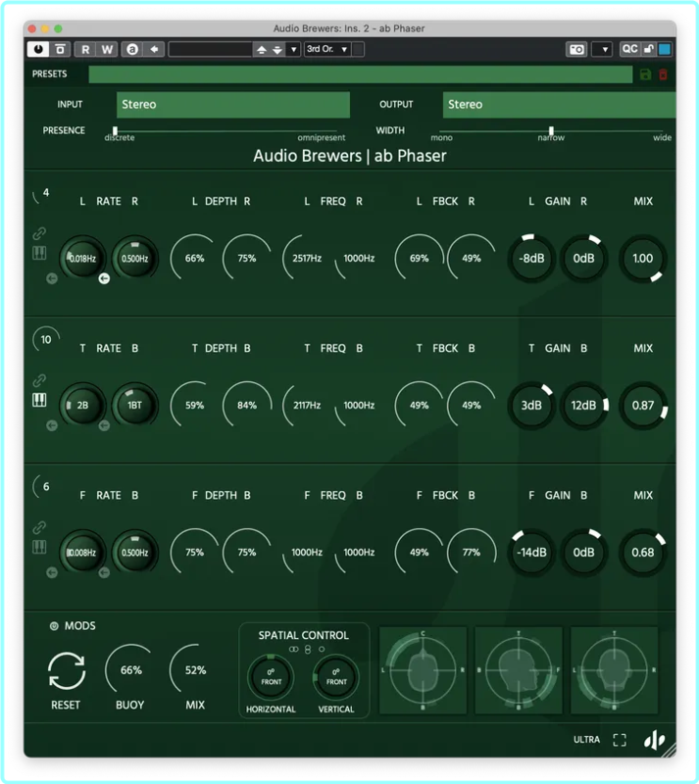The width and height of the screenshot is (699, 784).
Task: Click the link icon in T/B row
Action: click(39, 380)
